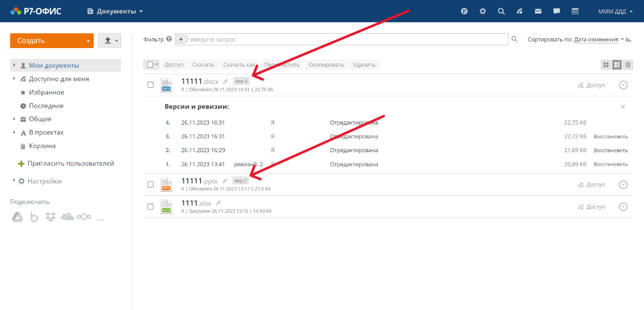Open the Создать button dropdown arrow
Screen dimensions: 644x310
88,41
